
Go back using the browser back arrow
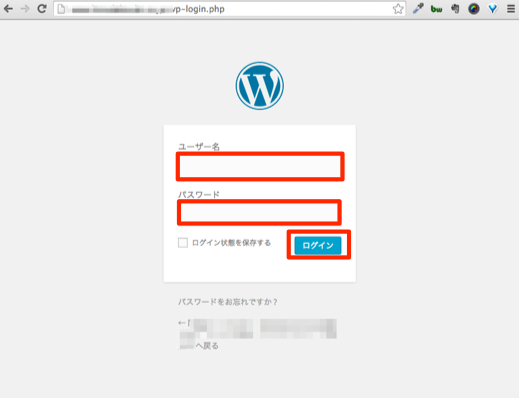tap(8, 9)
